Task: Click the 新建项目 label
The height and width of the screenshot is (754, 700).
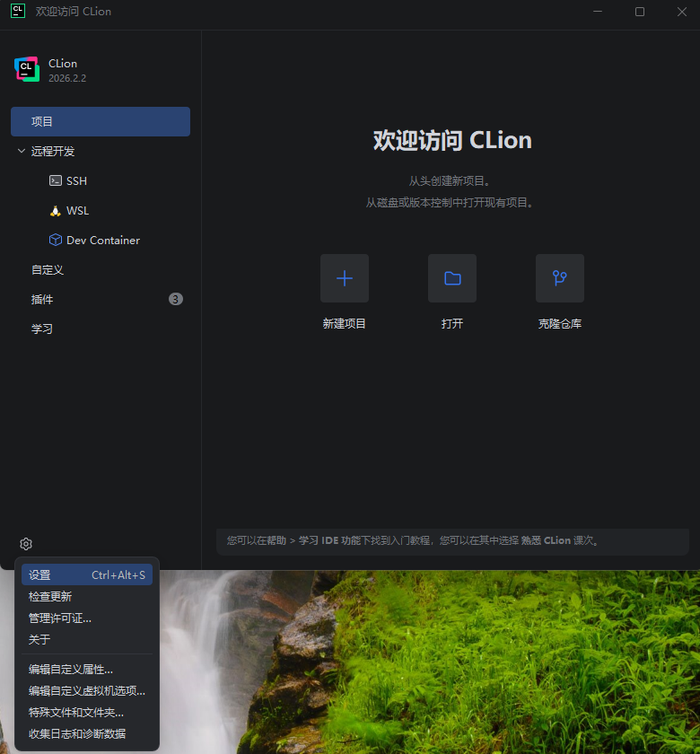Action: (345, 324)
